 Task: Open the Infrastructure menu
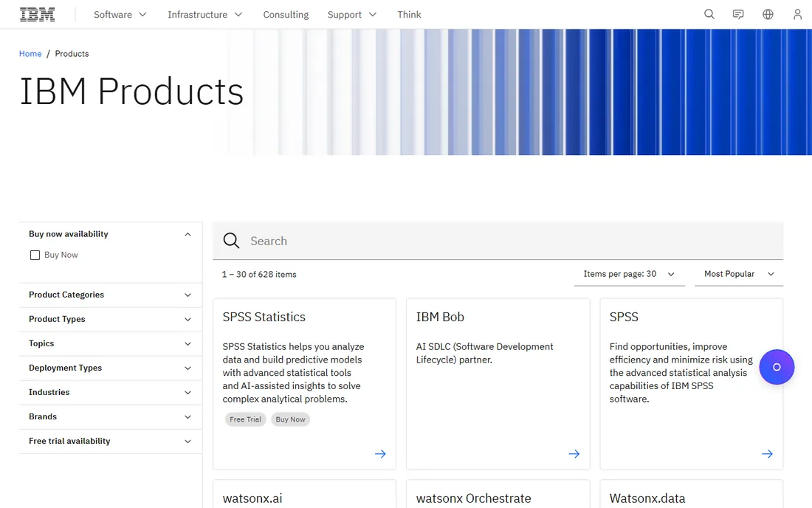pos(205,15)
